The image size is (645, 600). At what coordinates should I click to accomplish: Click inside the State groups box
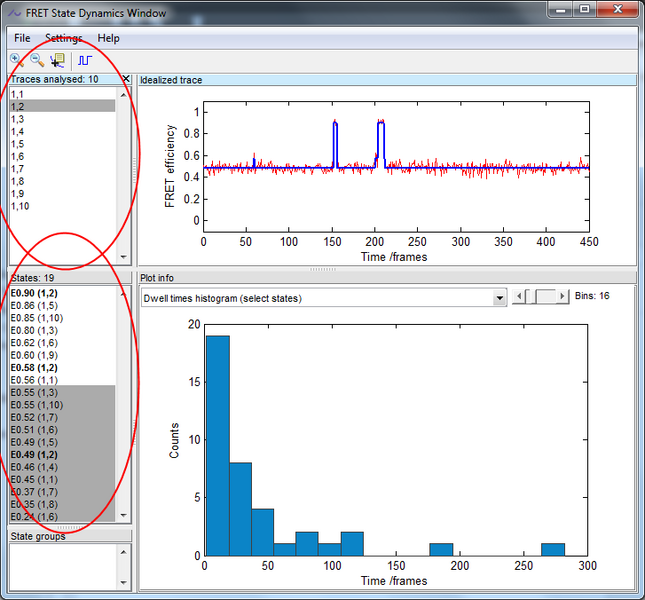(60, 566)
